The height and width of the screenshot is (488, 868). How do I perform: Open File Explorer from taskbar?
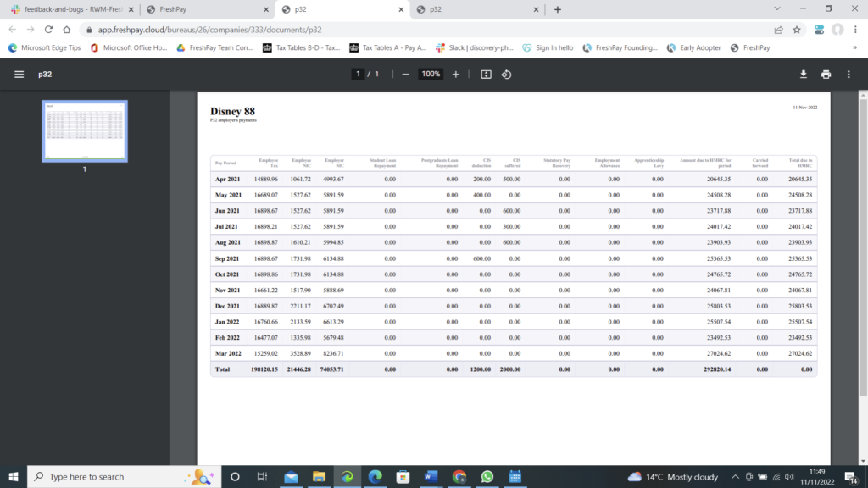(x=319, y=476)
